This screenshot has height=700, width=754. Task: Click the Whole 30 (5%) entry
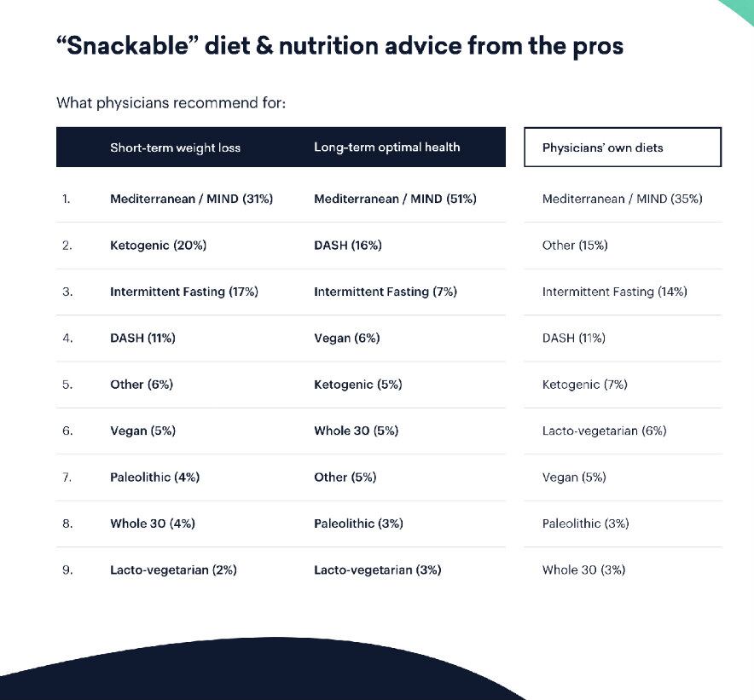[356, 431]
